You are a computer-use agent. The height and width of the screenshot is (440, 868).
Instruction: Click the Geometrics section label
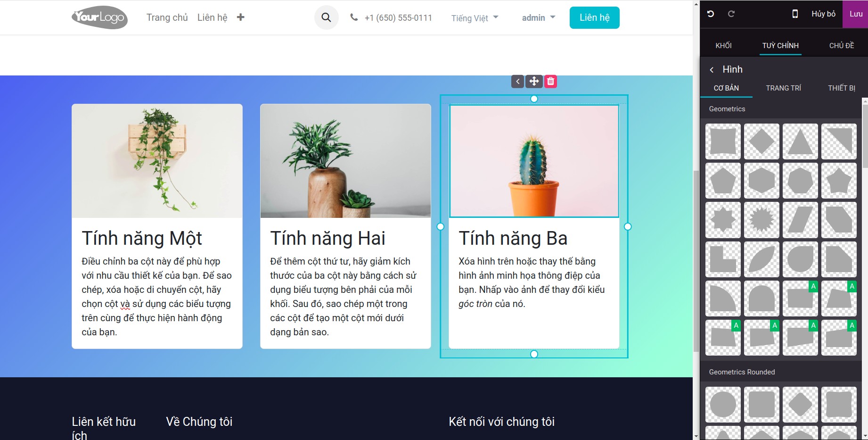(727, 109)
